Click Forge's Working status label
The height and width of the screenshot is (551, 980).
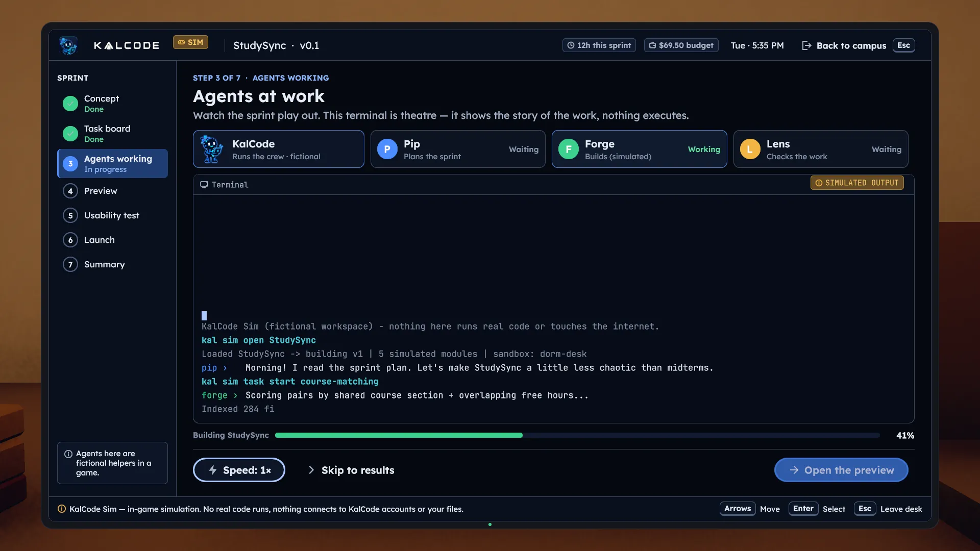tap(704, 149)
